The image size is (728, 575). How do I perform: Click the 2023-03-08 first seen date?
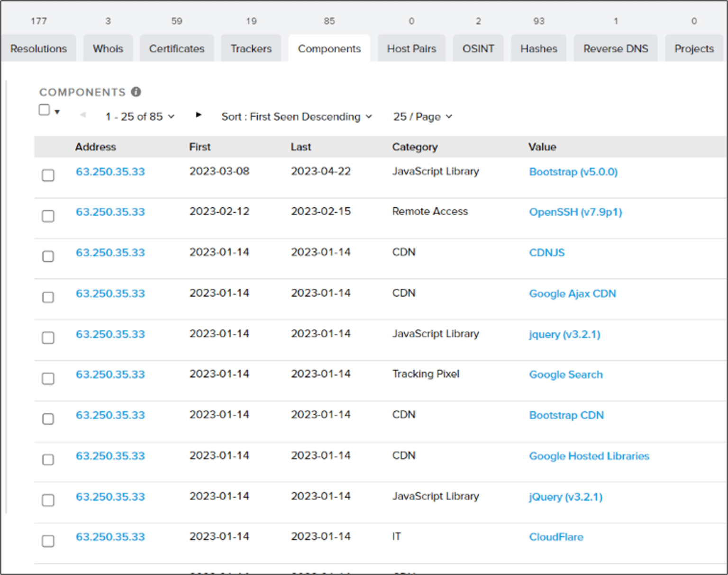coord(219,171)
